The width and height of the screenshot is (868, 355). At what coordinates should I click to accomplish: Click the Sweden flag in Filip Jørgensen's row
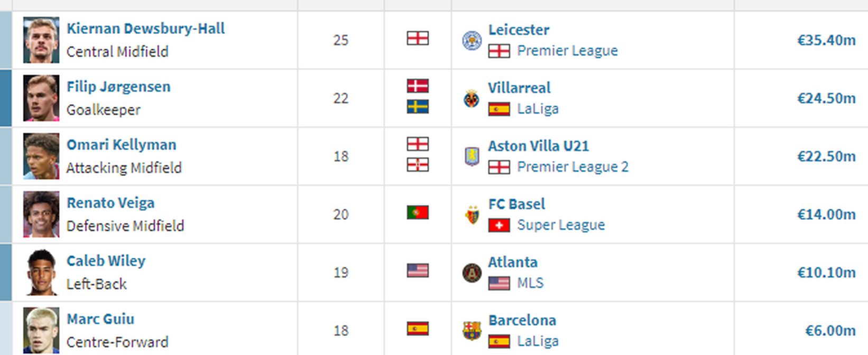tap(418, 107)
